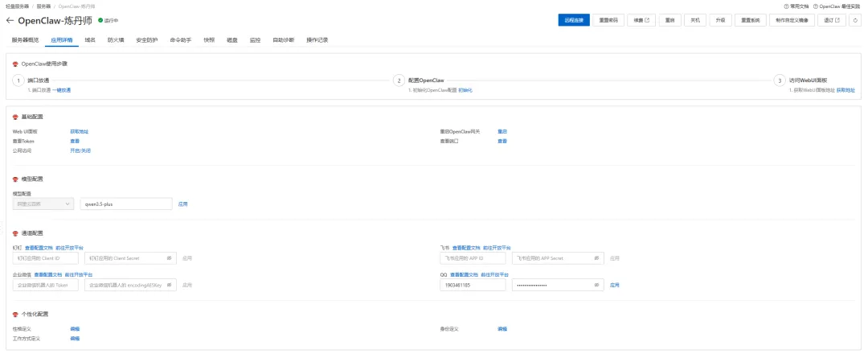
Task: Click the blue 远程连接 button
Action: (x=574, y=20)
